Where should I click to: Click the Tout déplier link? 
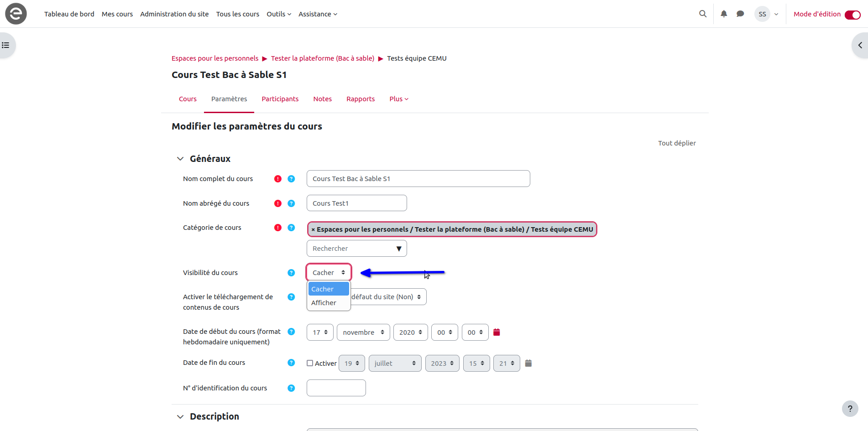click(676, 143)
